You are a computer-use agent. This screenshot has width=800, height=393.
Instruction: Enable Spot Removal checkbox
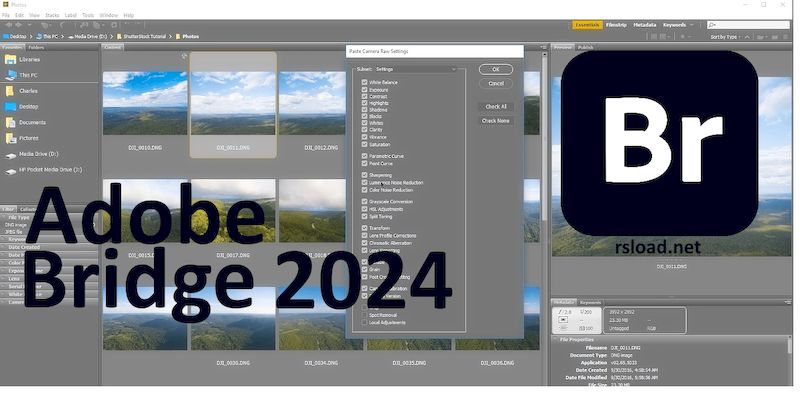click(x=364, y=315)
